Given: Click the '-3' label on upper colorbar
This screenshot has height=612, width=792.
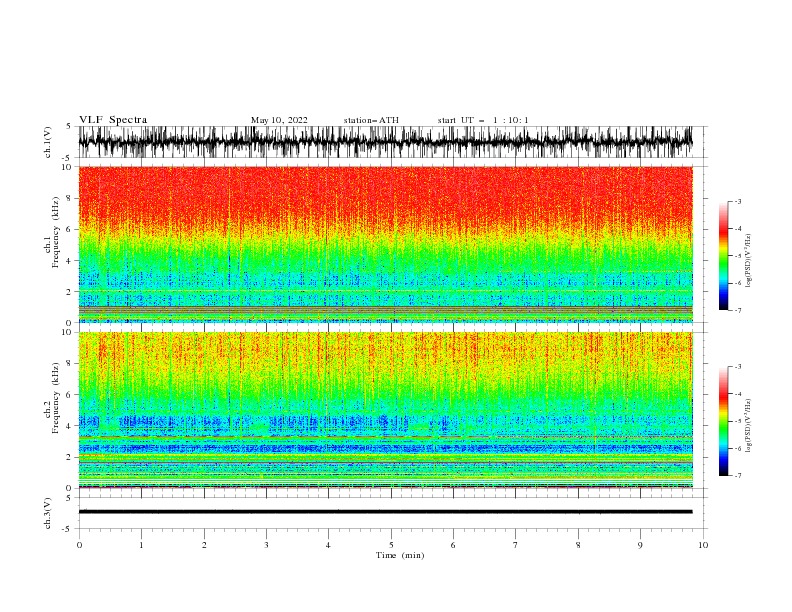Looking at the screenshot, I should click(x=738, y=201).
